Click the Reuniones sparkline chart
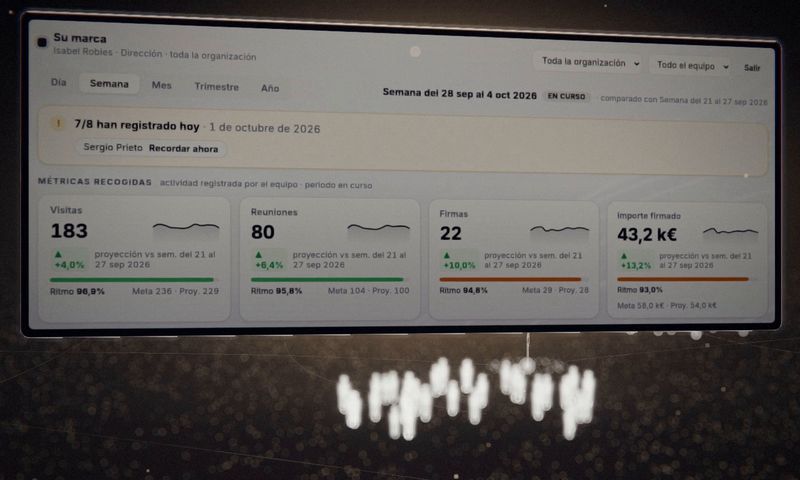800x480 pixels. pyautogui.click(x=379, y=231)
